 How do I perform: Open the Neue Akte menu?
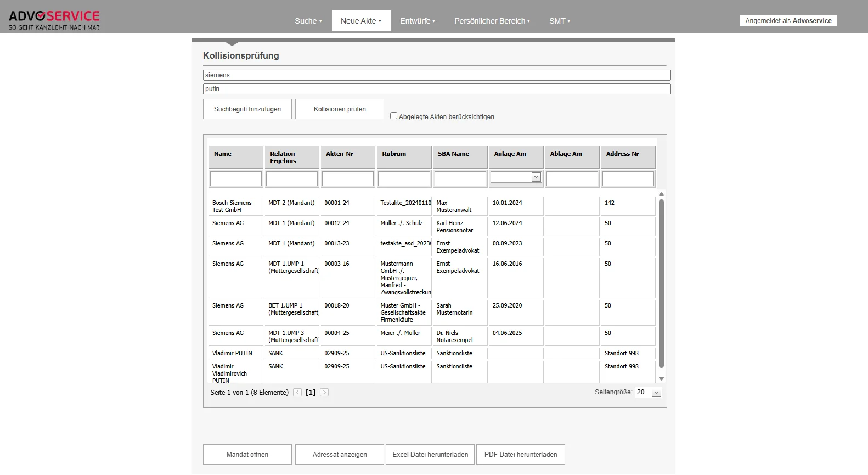point(360,21)
